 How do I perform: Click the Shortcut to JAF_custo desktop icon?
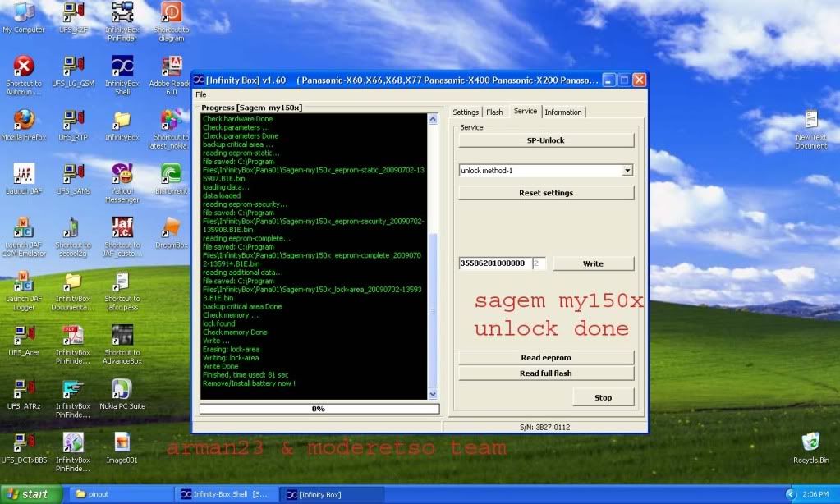pyautogui.click(x=122, y=236)
